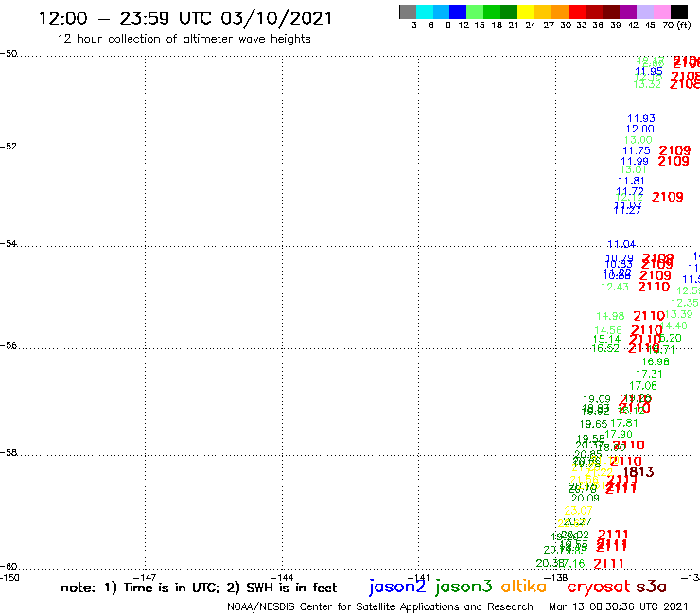700x615 pixels.
Task: Select the reading 16.98
Action: tap(656, 361)
